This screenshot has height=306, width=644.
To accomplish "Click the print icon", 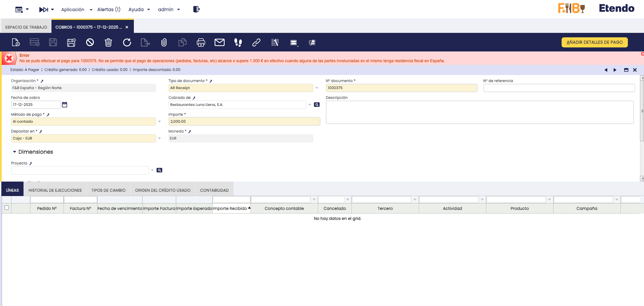I will [201, 42].
